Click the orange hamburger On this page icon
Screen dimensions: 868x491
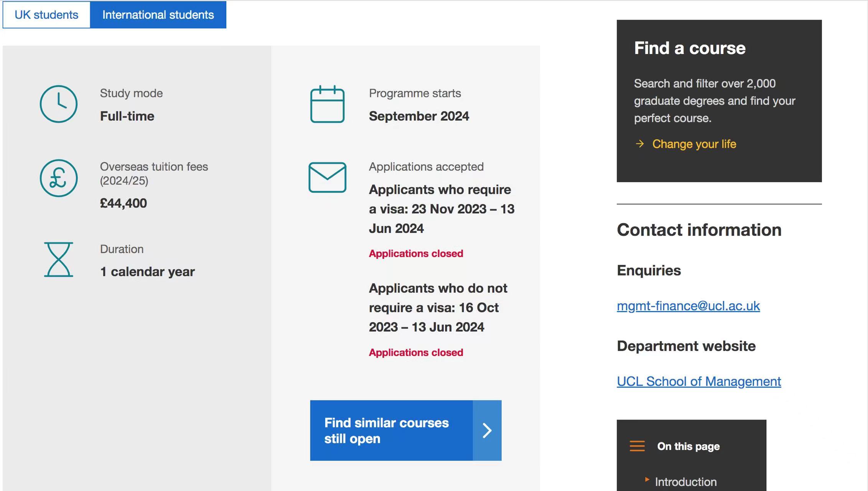(637, 446)
